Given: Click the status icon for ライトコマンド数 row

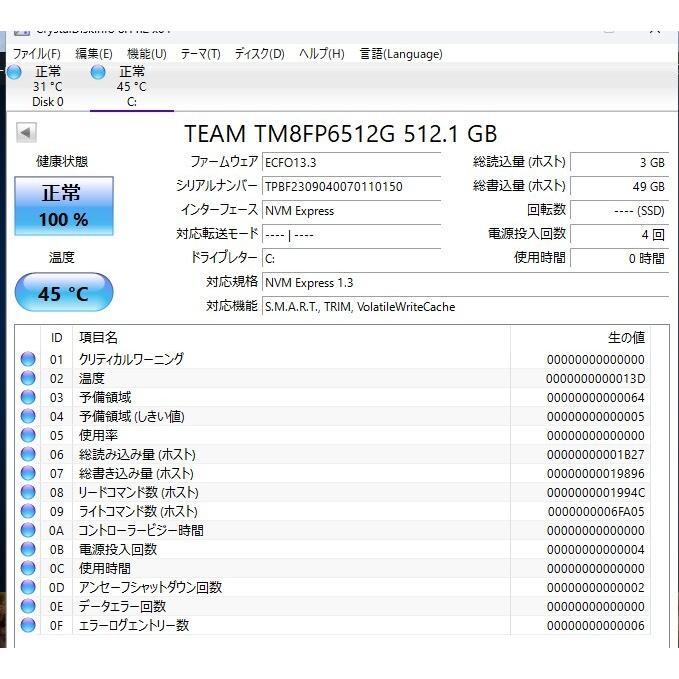Looking at the screenshot, I should tap(28, 511).
